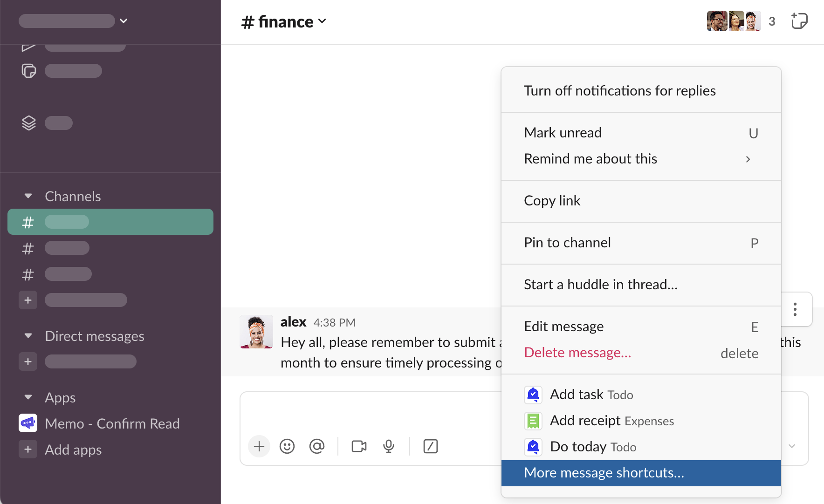Collapse the Channels section
The height and width of the screenshot is (504, 824).
click(28, 196)
